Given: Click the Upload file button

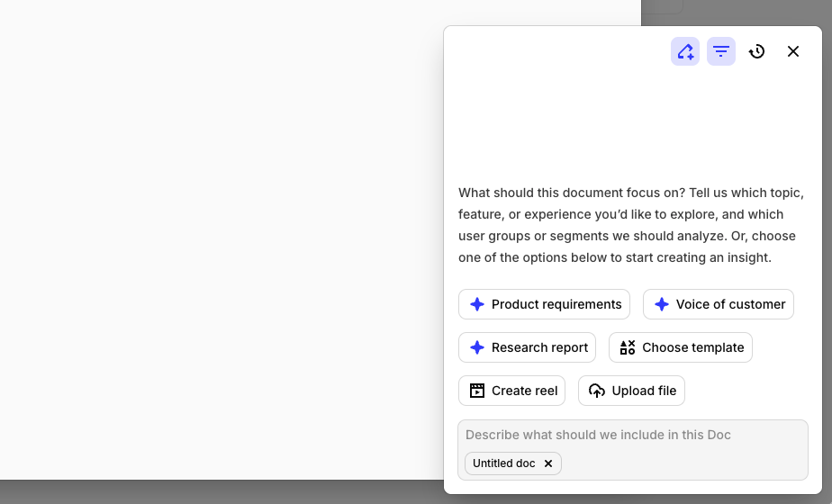Looking at the screenshot, I should click(x=631, y=391).
